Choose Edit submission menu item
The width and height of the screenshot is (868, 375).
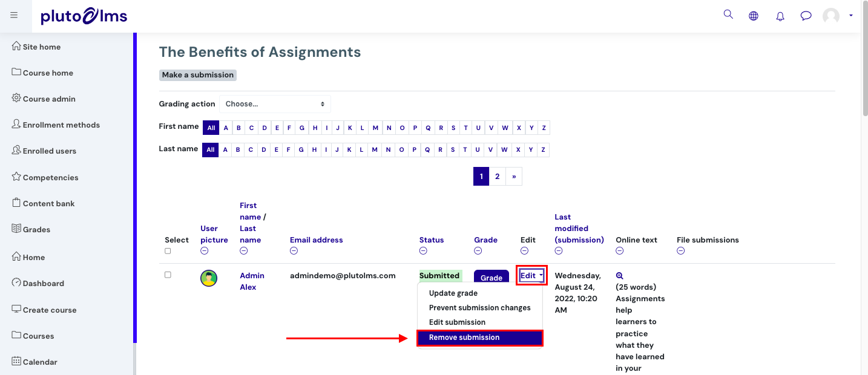click(x=457, y=322)
